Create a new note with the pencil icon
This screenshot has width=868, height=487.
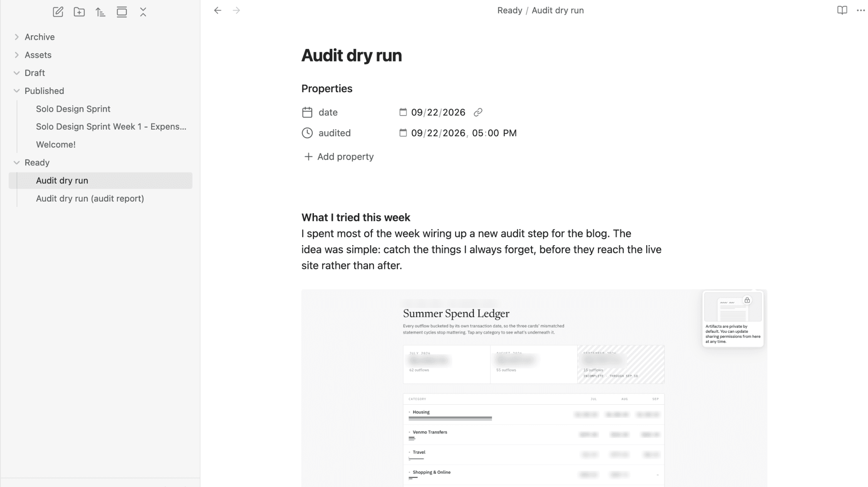[x=58, y=12]
